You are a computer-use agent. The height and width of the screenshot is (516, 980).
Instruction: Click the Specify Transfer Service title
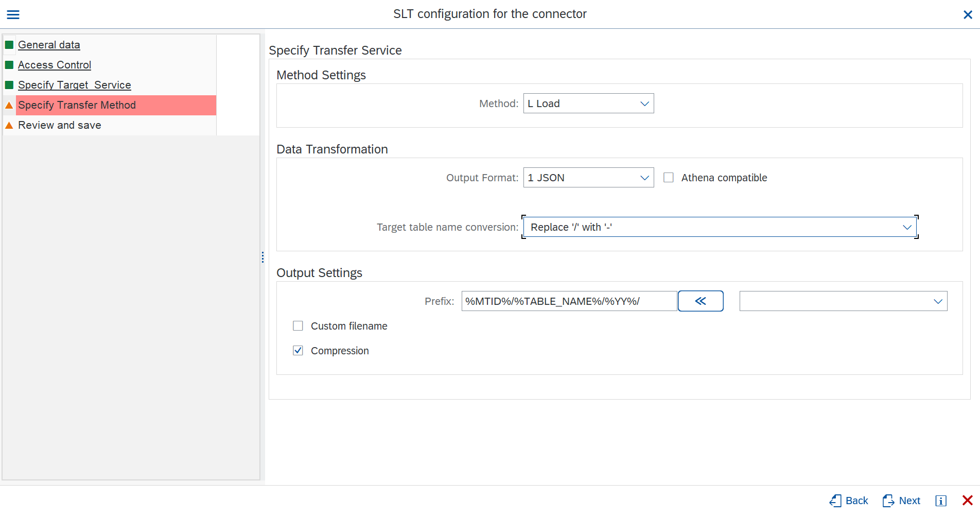click(x=335, y=50)
